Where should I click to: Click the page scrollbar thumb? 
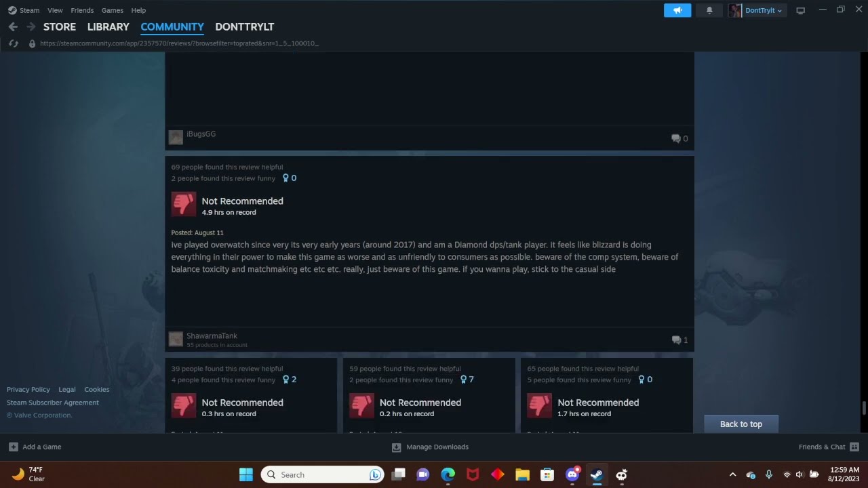pos(864,407)
